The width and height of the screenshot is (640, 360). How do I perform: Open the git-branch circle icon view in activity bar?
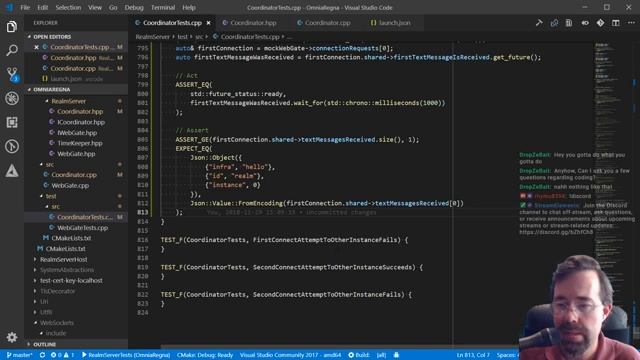point(12,147)
